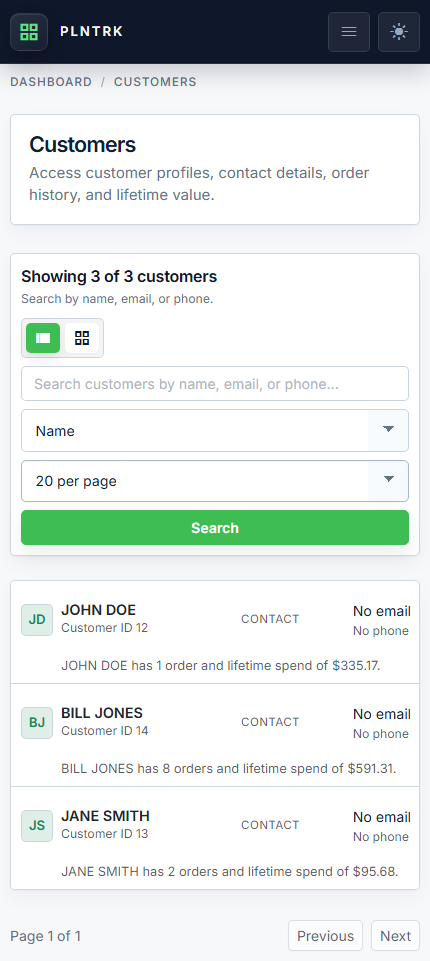Viewport: 430px width, 961px height.
Task: Expand the 20 per page dropdown
Action: [x=215, y=481]
